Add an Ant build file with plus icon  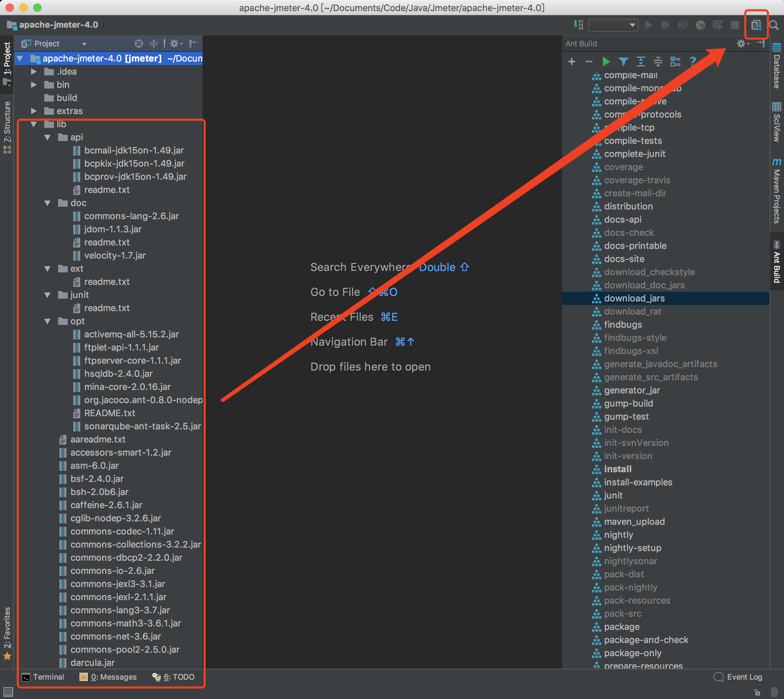click(571, 62)
